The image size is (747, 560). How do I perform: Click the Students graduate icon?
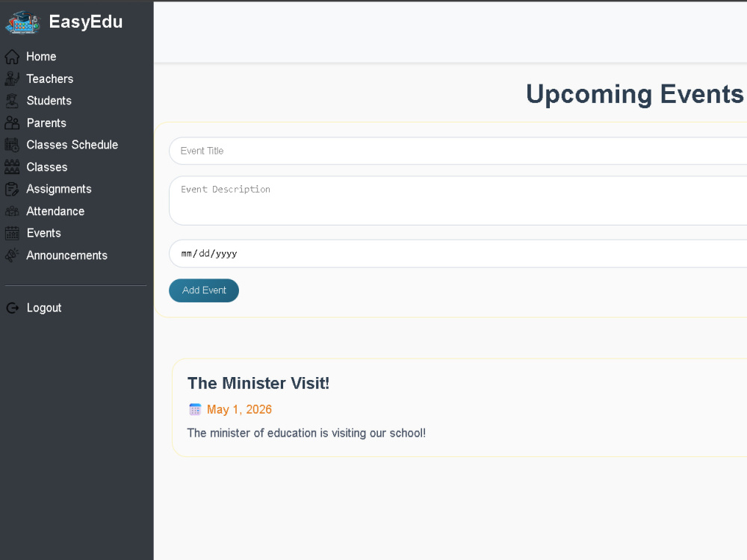coord(12,101)
